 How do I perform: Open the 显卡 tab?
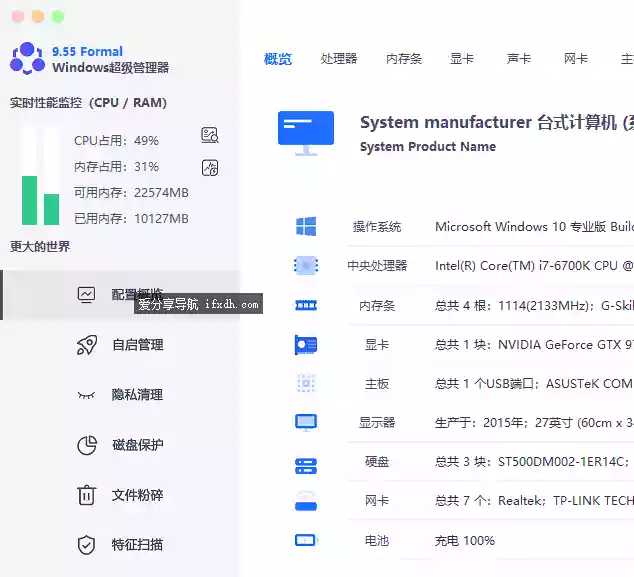[x=462, y=59]
